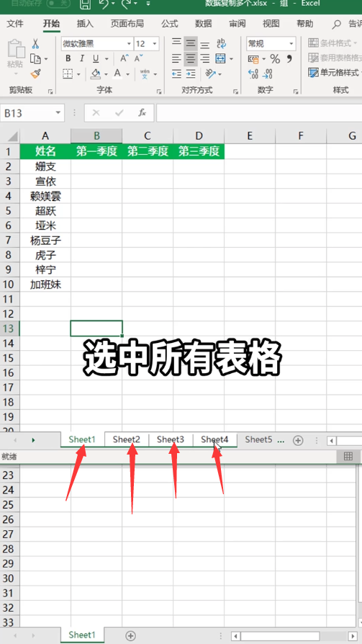
Task: Open the number format dropdown showing 常规
Action: 291,43
